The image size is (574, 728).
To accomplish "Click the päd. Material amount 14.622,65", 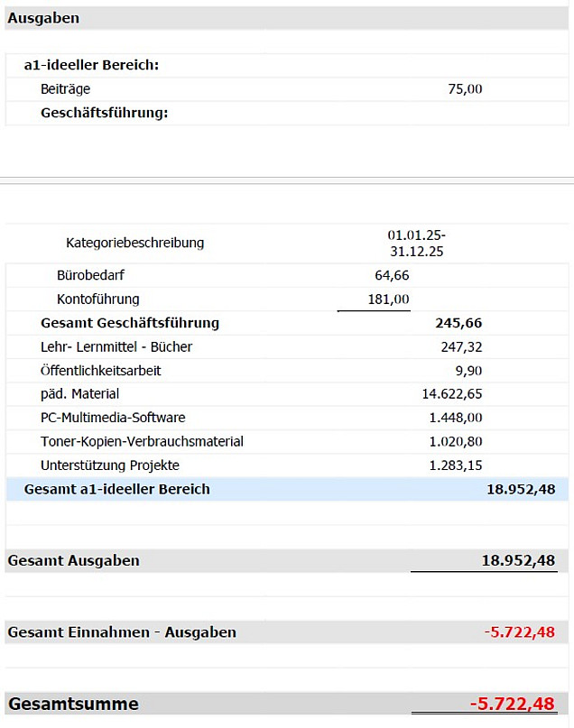I will (x=452, y=394).
